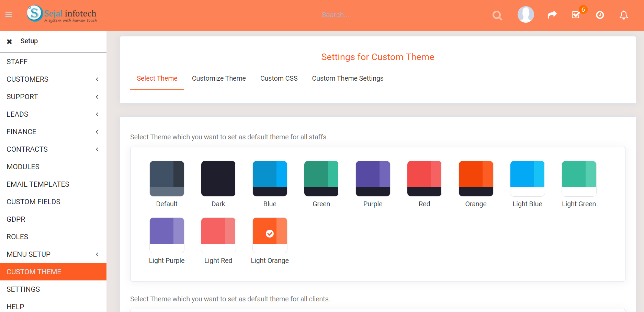Choose the Light Red theme swatch
The width and height of the screenshot is (644, 312).
[x=218, y=235]
